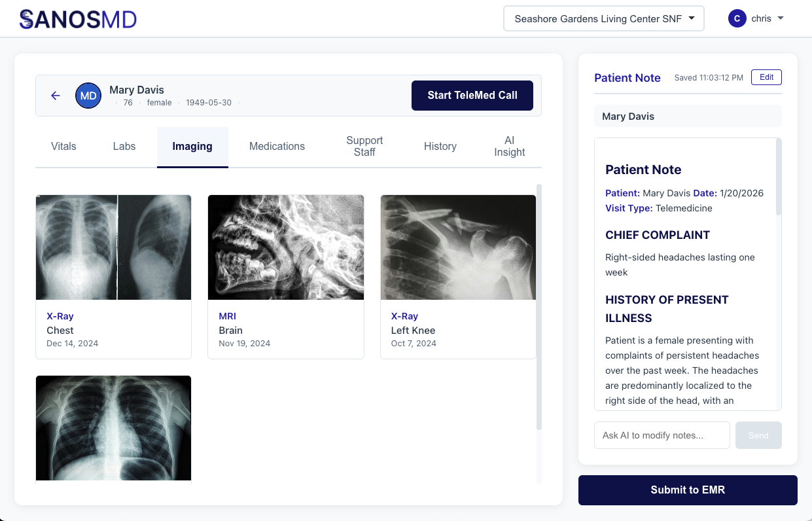The width and height of the screenshot is (812, 521).
Task: Click the MD patient avatar circle
Action: click(88, 96)
